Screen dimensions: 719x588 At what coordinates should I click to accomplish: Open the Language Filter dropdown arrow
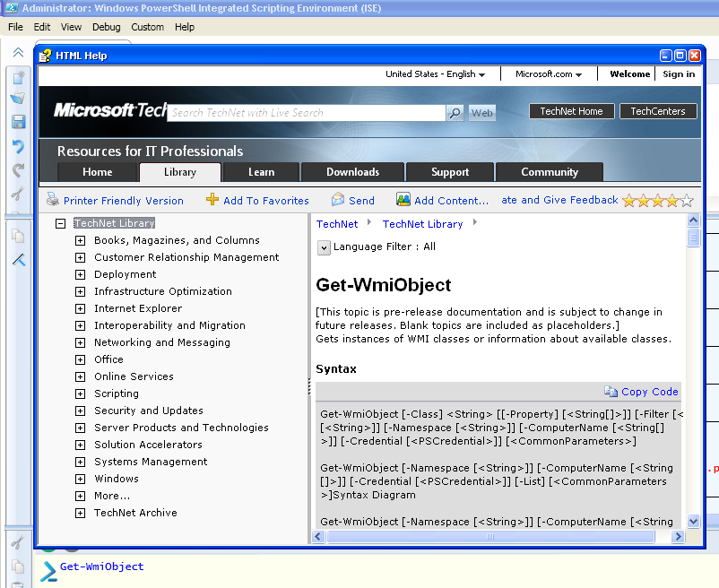pyautogui.click(x=324, y=248)
